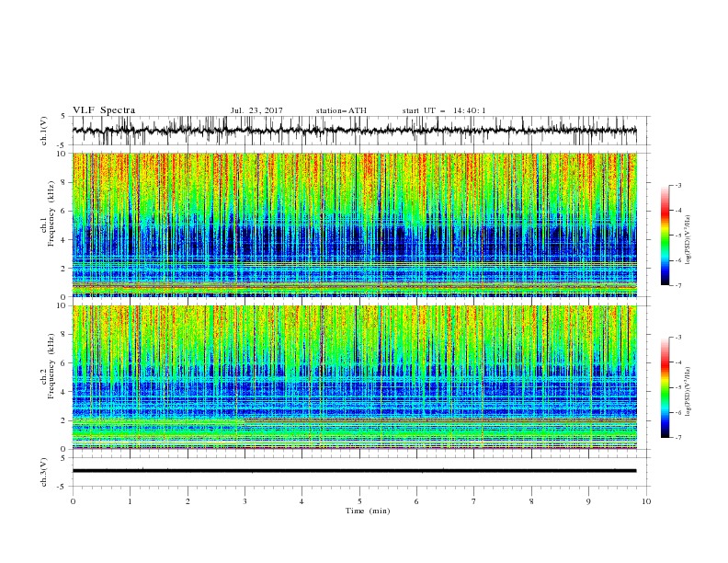The height and width of the screenshot is (563, 728).
Task: Click the ch.1 voltage waveform trace
Action: click(x=354, y=131)
